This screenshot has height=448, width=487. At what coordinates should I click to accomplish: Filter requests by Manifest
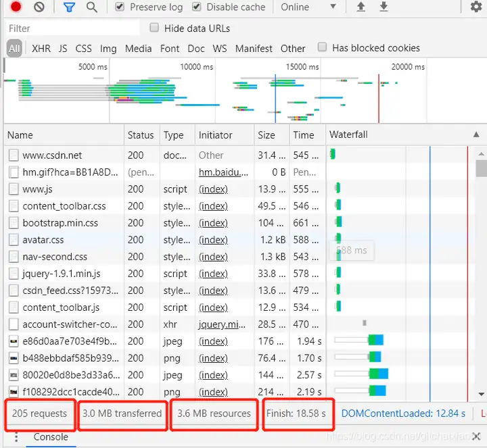coord(254,49)
